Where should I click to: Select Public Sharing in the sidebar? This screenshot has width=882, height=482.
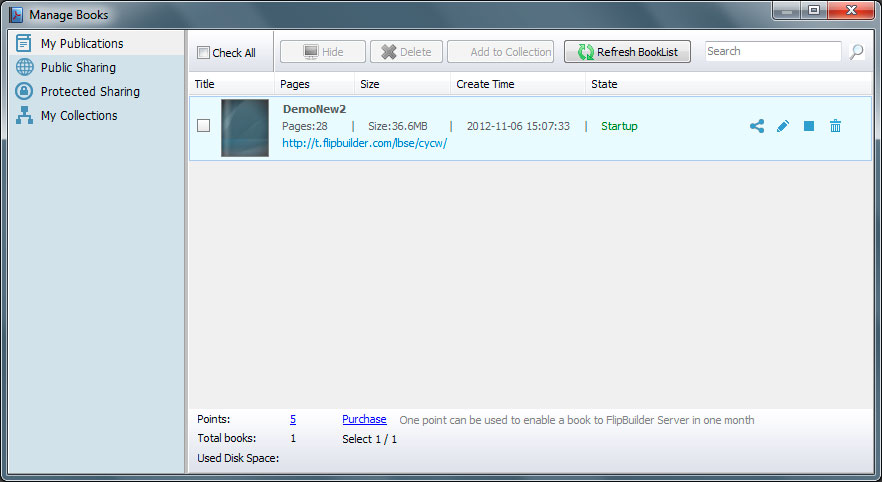[78, 68]
